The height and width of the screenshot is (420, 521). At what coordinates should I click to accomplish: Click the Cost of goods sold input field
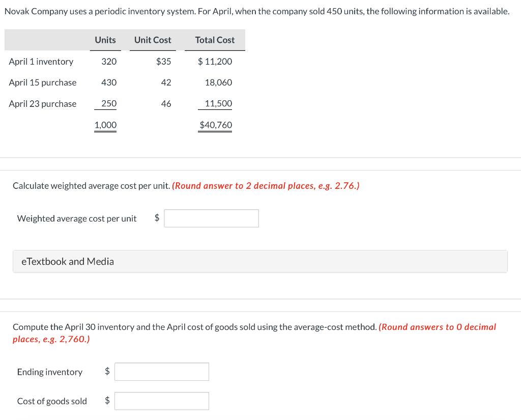click(x=162, y=401)
